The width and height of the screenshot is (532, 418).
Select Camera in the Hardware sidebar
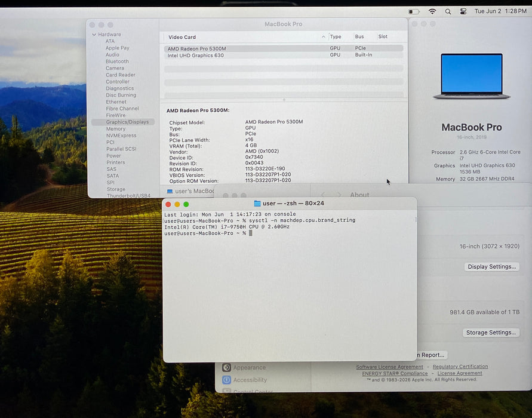tap(115, 68)
